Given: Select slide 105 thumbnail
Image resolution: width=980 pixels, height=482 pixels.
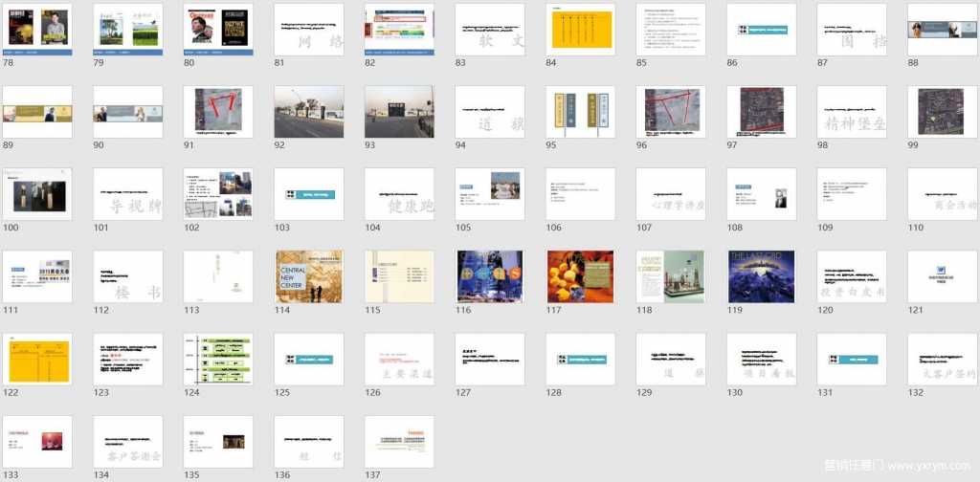Looking at the screenshot, I should tap(490, 193).
